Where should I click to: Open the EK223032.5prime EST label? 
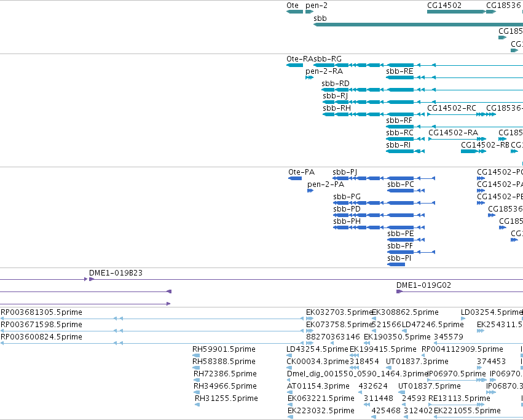pos(321,411)
